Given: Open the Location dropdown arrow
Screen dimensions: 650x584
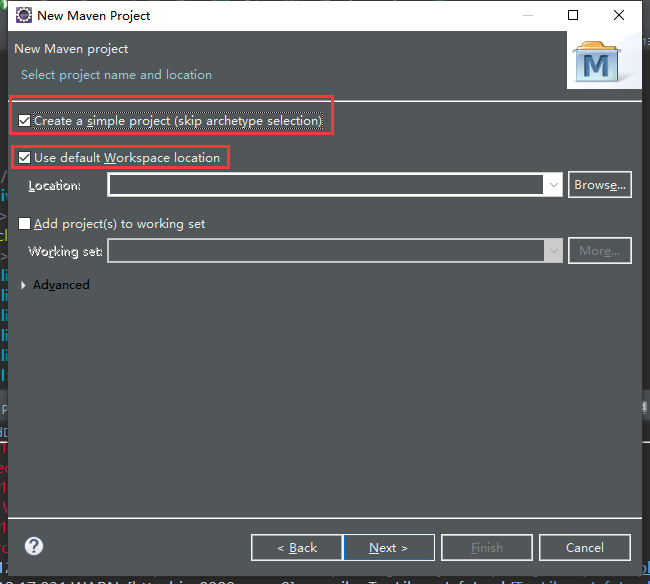Looking at the screenshot, I should coord(553,184).
